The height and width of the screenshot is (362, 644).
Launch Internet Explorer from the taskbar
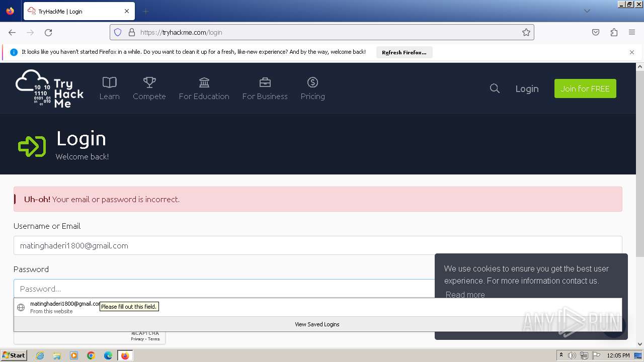[40, 355]
